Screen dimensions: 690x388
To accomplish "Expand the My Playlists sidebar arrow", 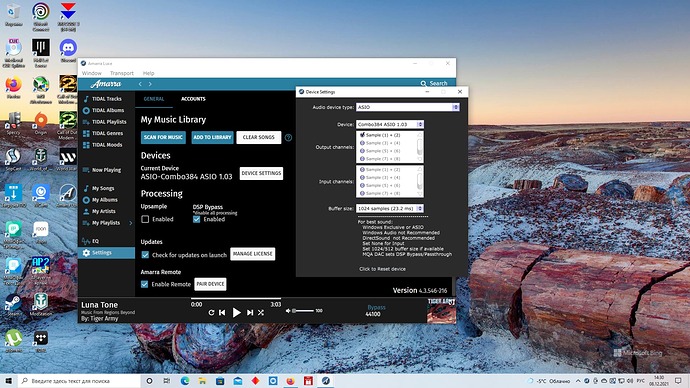I will (131, 223).
